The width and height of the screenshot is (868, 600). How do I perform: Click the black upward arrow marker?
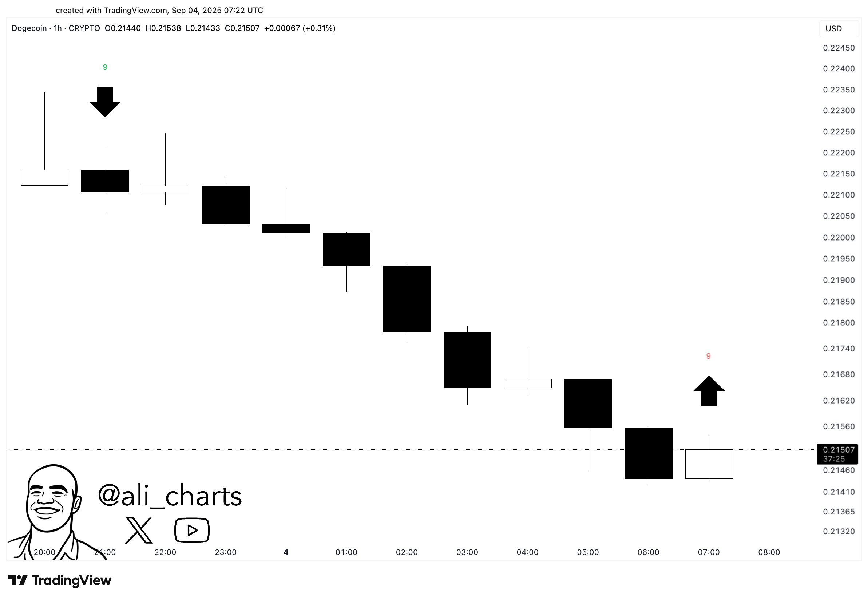[709, 391]
